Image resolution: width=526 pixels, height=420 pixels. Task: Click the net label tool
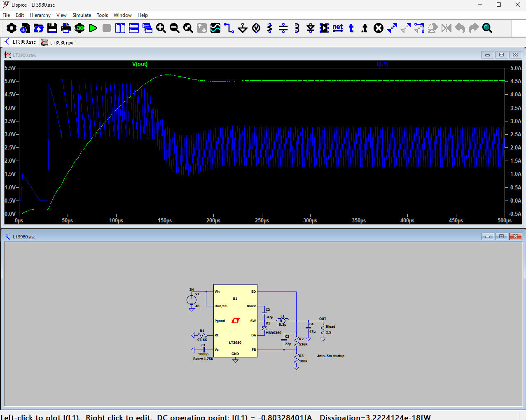click(x=338, y=28)
